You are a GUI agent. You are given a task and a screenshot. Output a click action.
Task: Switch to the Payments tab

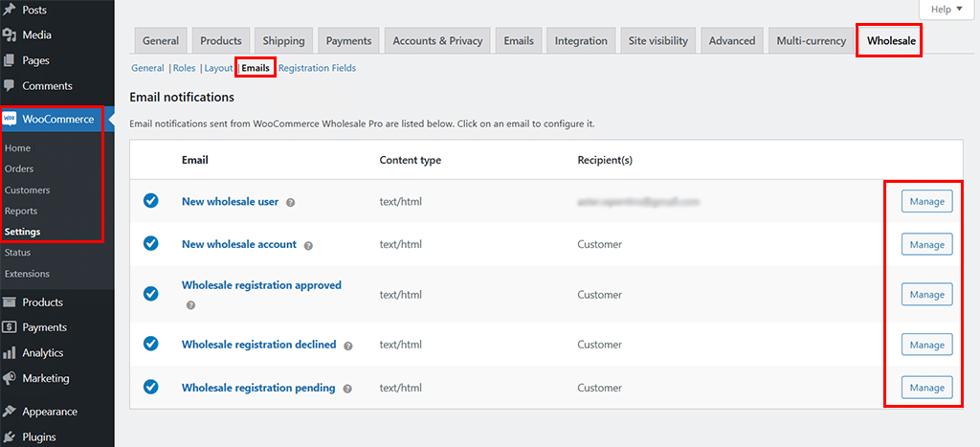tap(348, 40)
